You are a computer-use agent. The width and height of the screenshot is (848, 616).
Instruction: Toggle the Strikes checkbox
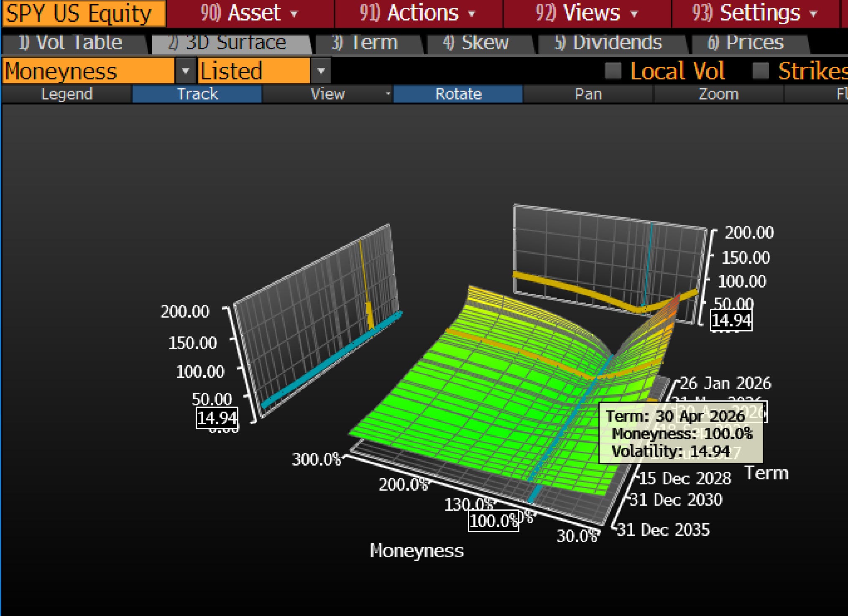coord(760,71)
